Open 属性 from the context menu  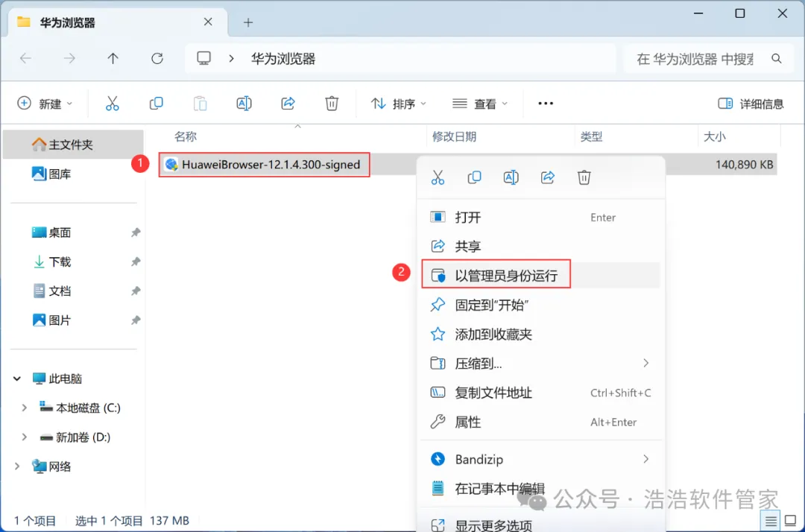pos(540,422)
